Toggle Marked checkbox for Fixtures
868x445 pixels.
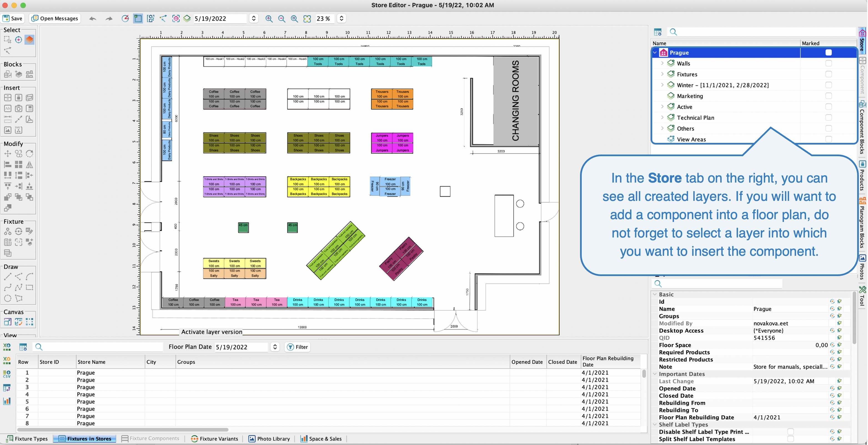[x=828, y=74]
